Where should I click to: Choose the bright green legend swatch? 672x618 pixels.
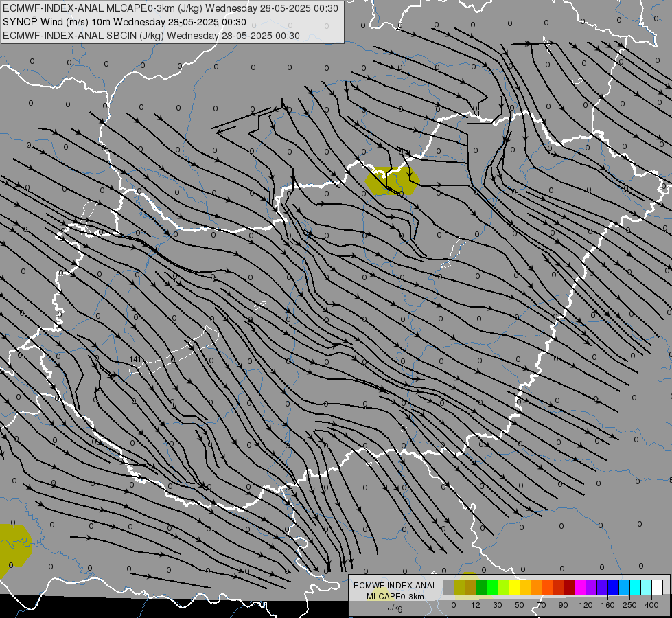492,587
